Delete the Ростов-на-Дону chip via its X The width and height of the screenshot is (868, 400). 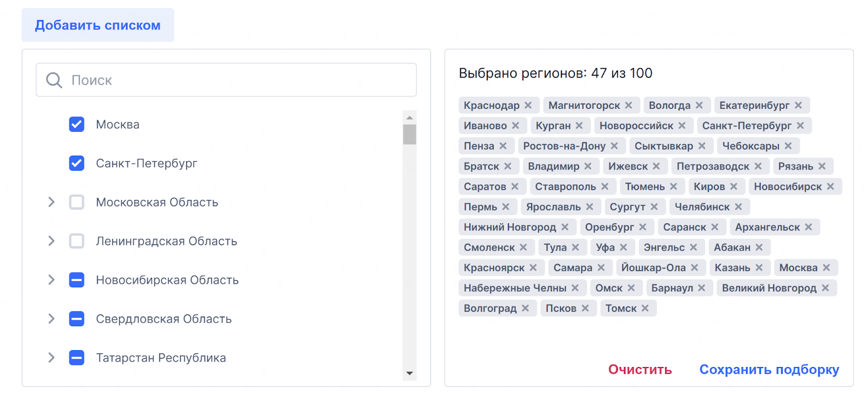tap(614, 146)
